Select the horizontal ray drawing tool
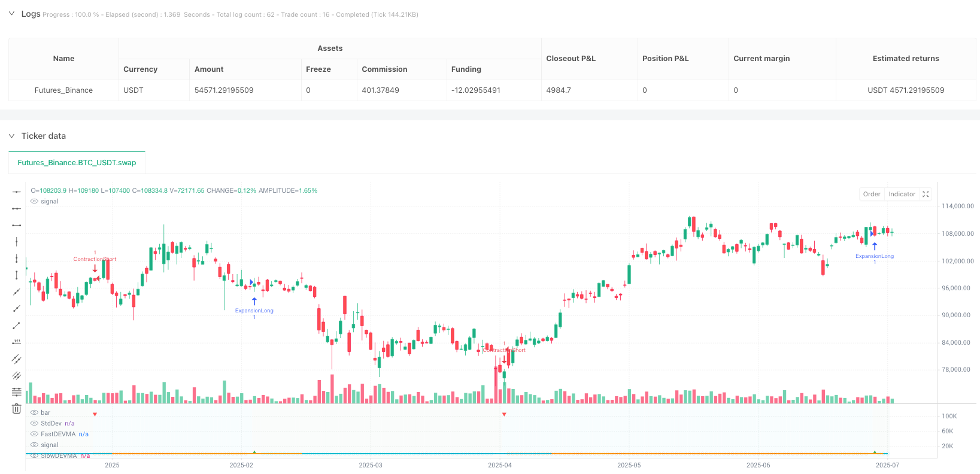The image size is (980, 474). click(x=16, y=208)
